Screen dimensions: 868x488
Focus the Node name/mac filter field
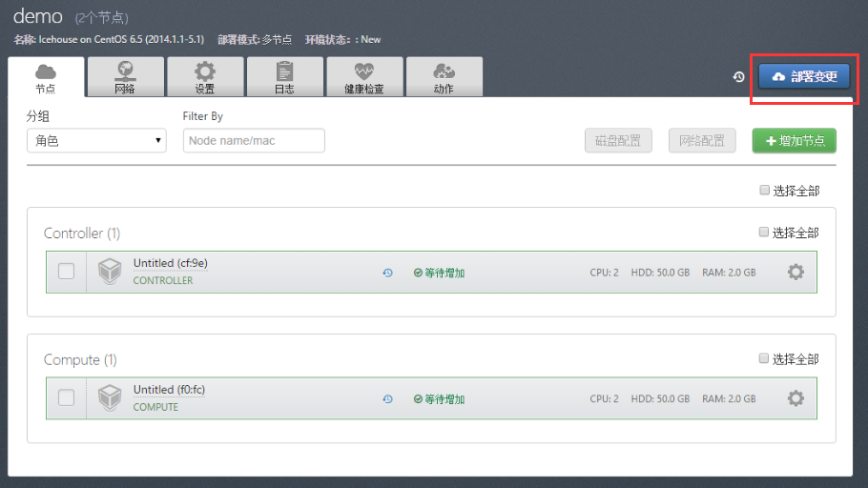tap(254, 140)
